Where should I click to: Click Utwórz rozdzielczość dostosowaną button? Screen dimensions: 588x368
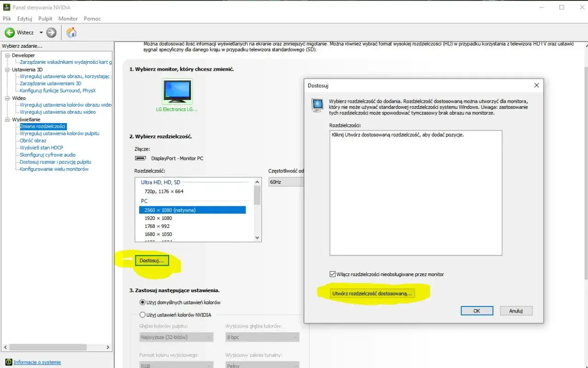click(x=373, y=293)
